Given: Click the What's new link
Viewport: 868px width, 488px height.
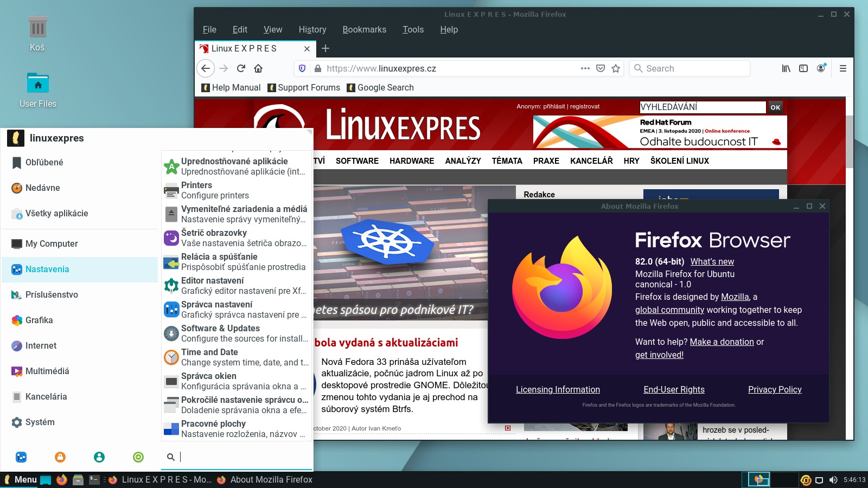Looking at the screenshot, I should [x=712, y=261].
